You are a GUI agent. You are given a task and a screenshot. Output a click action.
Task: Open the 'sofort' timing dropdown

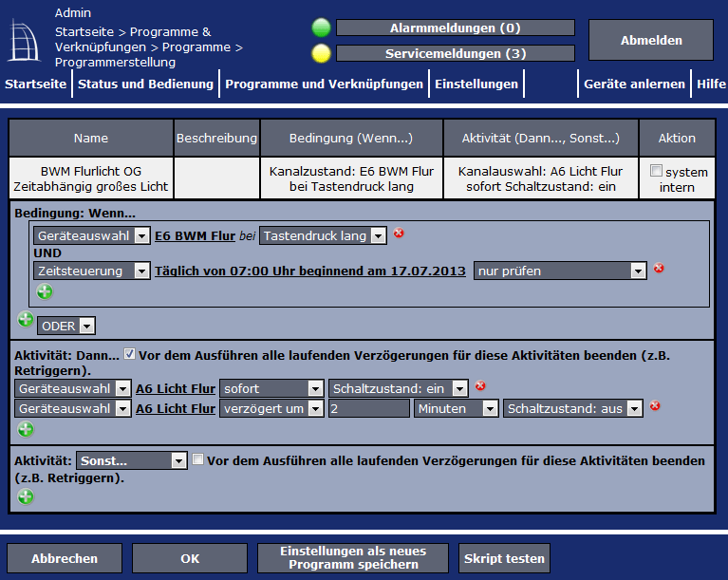[271, 388]
